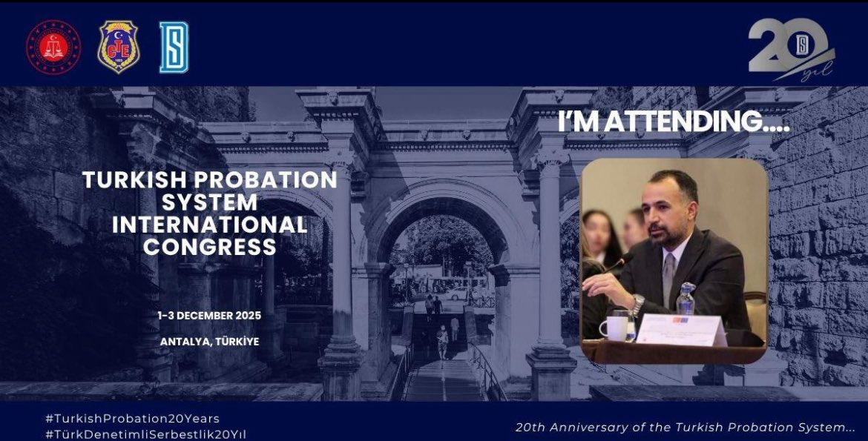This screenshot has width=868, height=441.
Task: Click the "I'M ATTENDING...." heading
Action: click(x=674, y=122)
